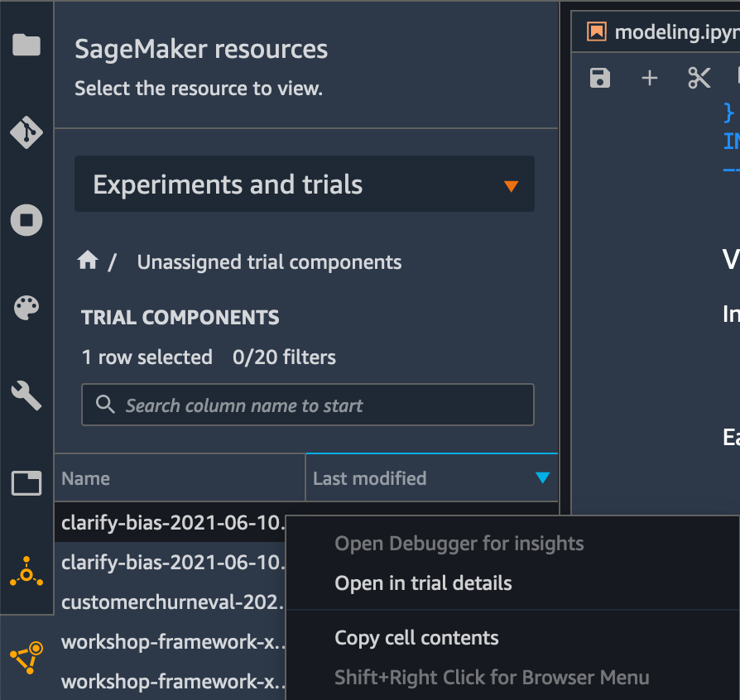This screenshot has width=740, height=700.
Task: Select the upper workshop-framework-x row
Action: [171, 641]
